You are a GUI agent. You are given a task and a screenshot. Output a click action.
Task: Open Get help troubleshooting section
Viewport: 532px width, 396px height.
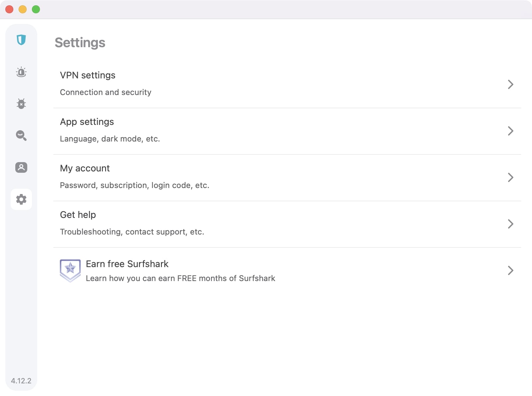click(77, 215)
